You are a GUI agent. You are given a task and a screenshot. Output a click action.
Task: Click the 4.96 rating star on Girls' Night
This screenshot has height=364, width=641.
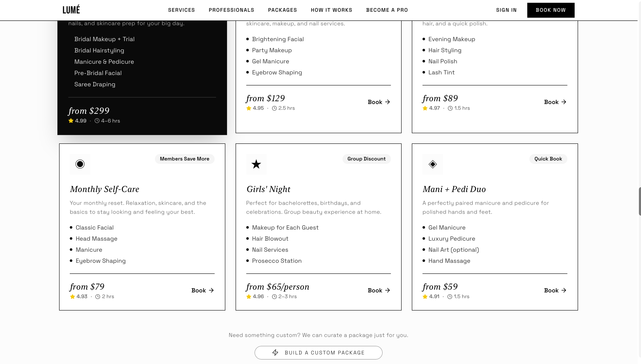click(249, 296)
